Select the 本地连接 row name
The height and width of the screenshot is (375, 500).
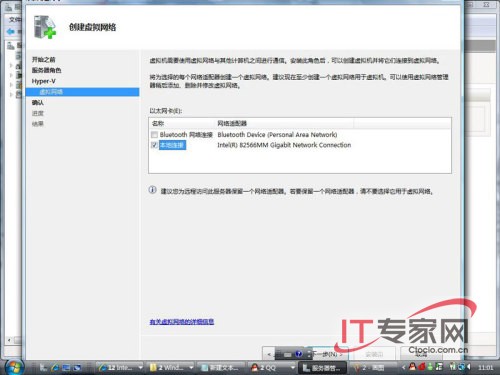(172, 145)
